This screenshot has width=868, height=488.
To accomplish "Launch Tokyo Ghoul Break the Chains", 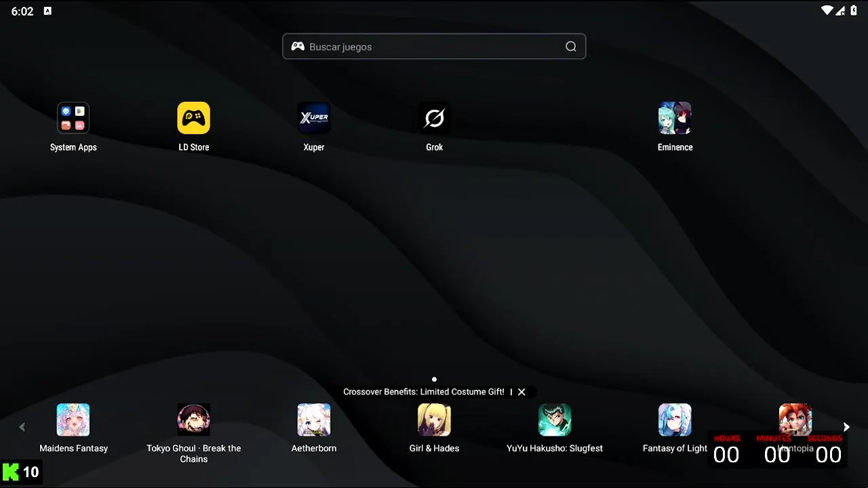I will coord(193,420).
